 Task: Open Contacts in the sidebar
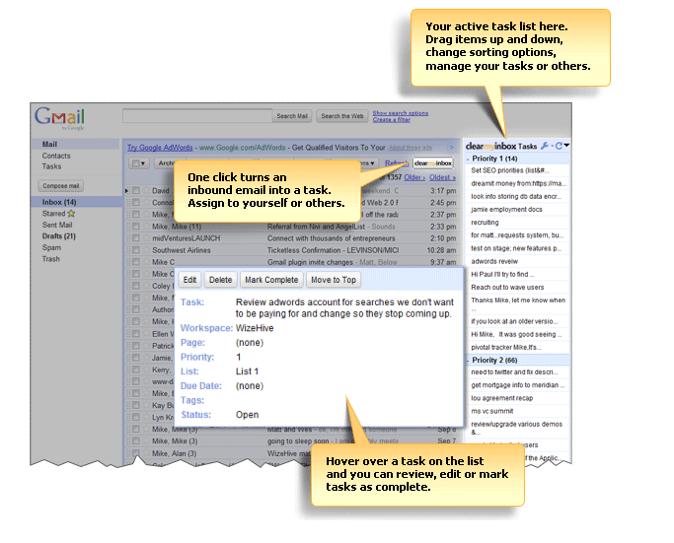pos(56,156)
